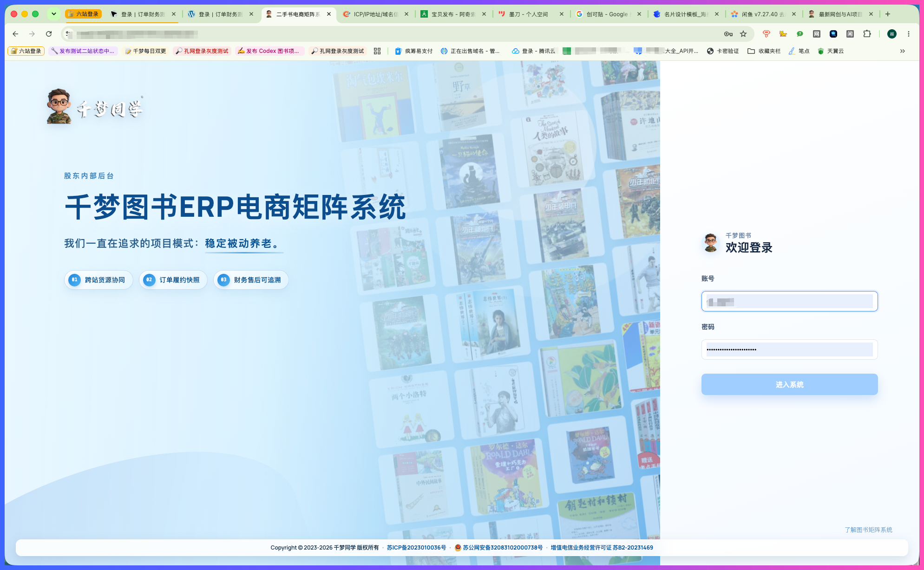Open the 苏ICP备2023010036号 footer link
The width and height of the screenshot is (924, 570).
[x=416, y=548]
